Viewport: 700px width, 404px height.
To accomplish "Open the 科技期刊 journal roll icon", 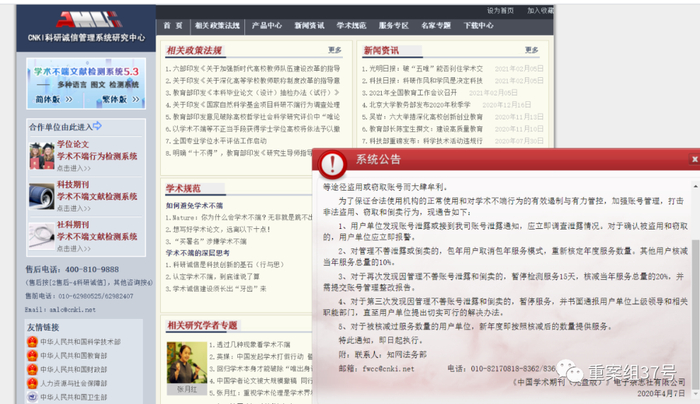I will pyautogui.click(x=42, y=196).
